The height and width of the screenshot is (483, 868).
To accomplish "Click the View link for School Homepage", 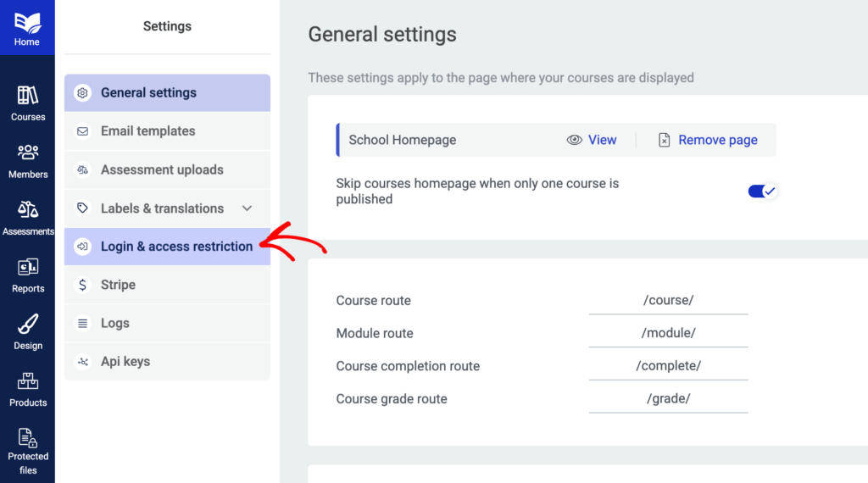I will (x=602, y=141).
